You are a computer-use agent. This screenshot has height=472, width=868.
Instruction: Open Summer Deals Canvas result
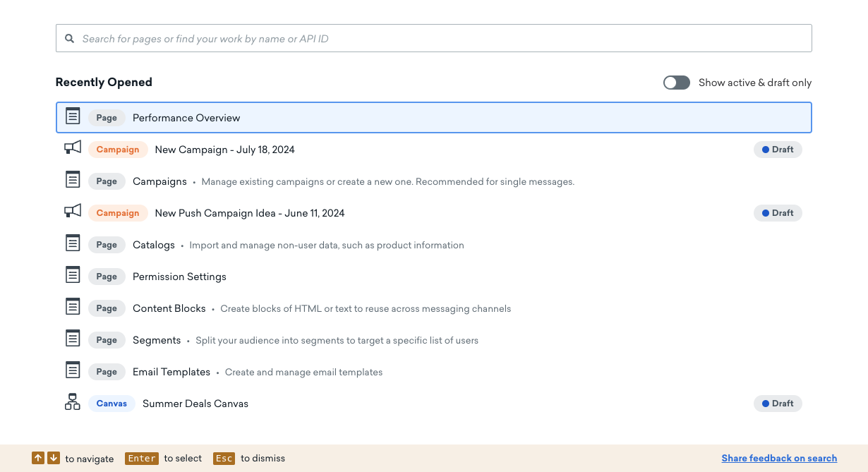pos(434,404)
